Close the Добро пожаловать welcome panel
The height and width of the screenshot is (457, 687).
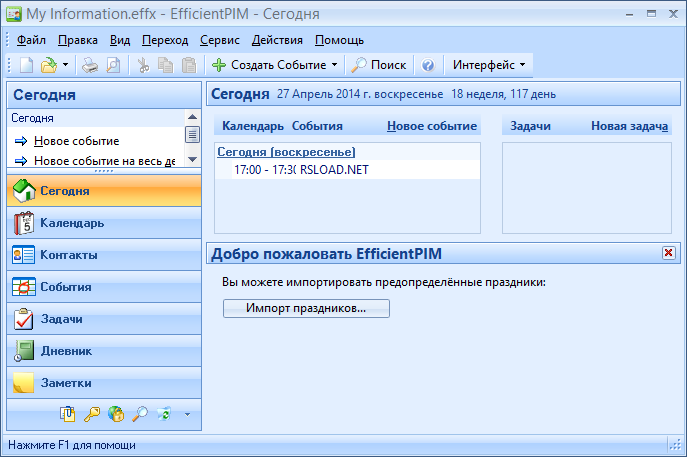pyautogui.click(x=668, y=253)
